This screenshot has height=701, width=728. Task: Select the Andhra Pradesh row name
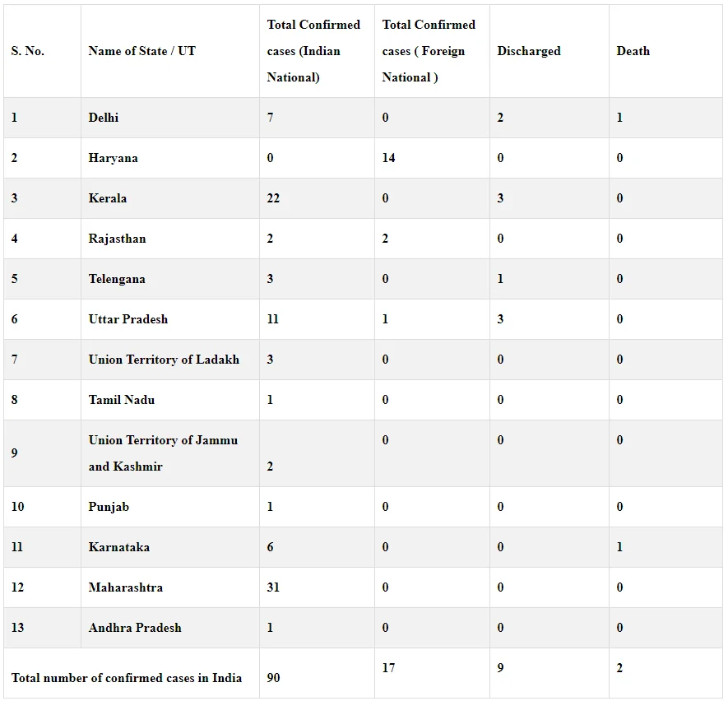point(135,628)
